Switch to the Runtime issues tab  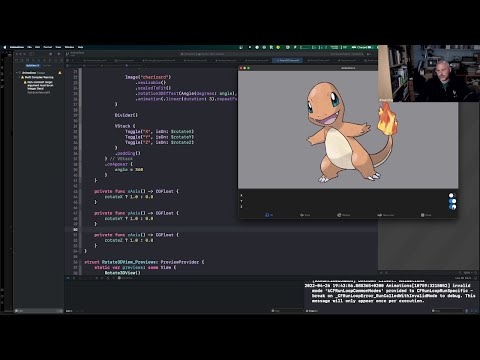[x=47, y=66]
